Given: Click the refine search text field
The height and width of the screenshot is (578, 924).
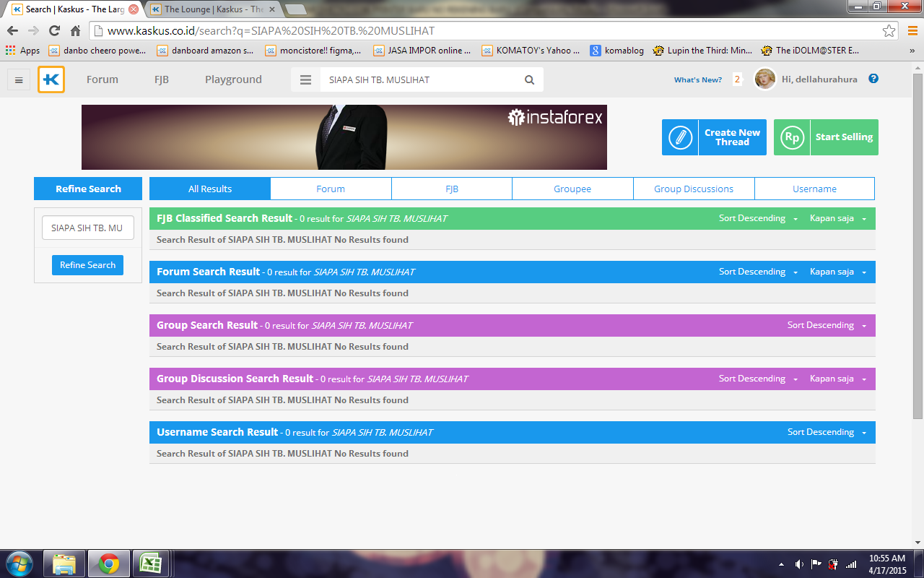Looking at the screenshot, I should click(x=88, y=228).
